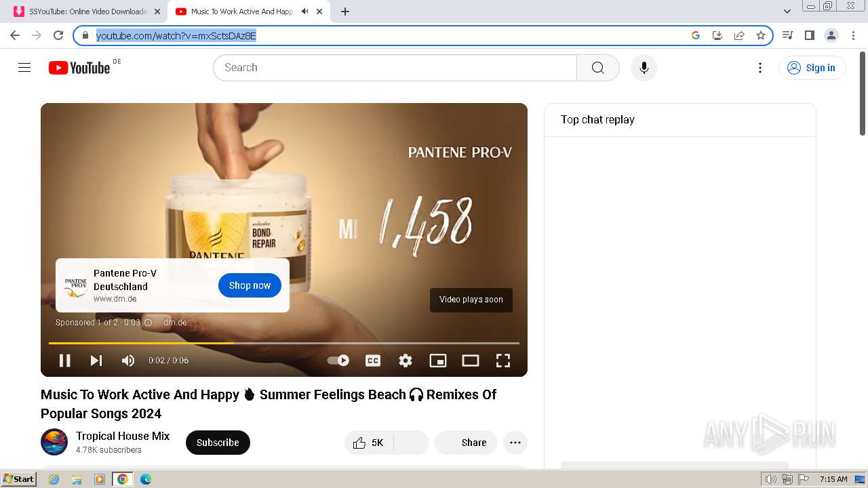Reload the current page
Image resolution: width=868 pixels, height=488 pixels.
(58, 35)
